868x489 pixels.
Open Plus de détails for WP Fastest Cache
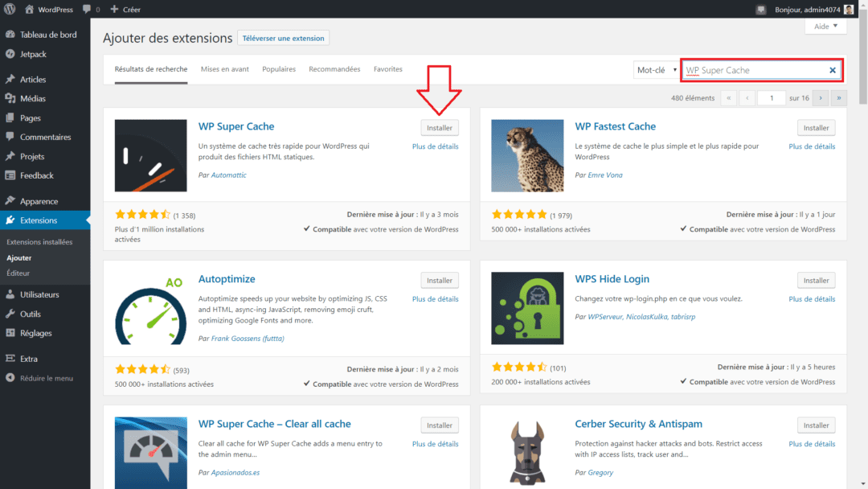(x=812, y=146)
